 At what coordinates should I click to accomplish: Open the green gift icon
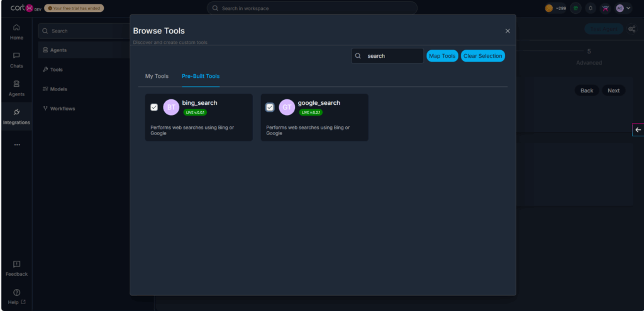pos(576,8)
